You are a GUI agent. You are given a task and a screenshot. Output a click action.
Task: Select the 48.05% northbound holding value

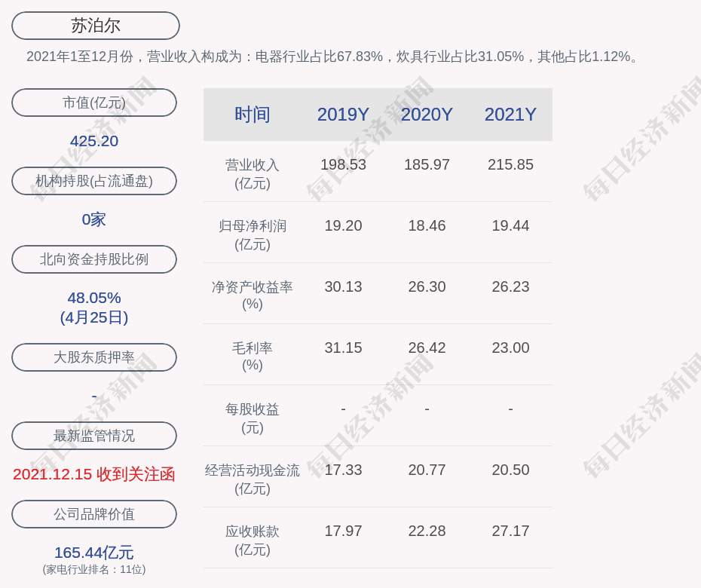(x=94, y=297)
